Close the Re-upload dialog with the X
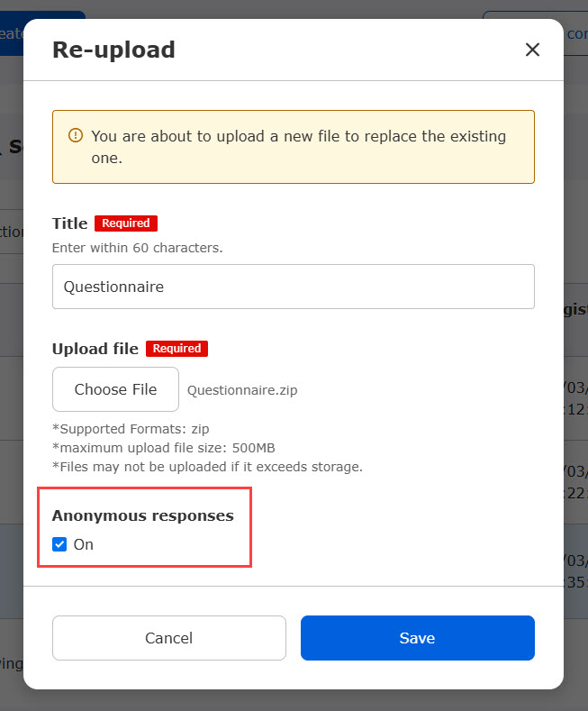588x711 pixels. click(x=532, y=50)
